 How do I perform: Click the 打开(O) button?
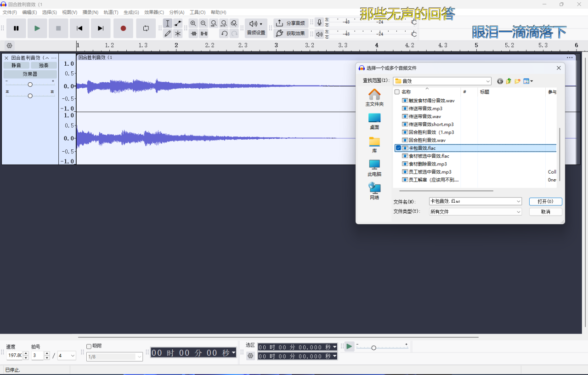pos(545,201)
